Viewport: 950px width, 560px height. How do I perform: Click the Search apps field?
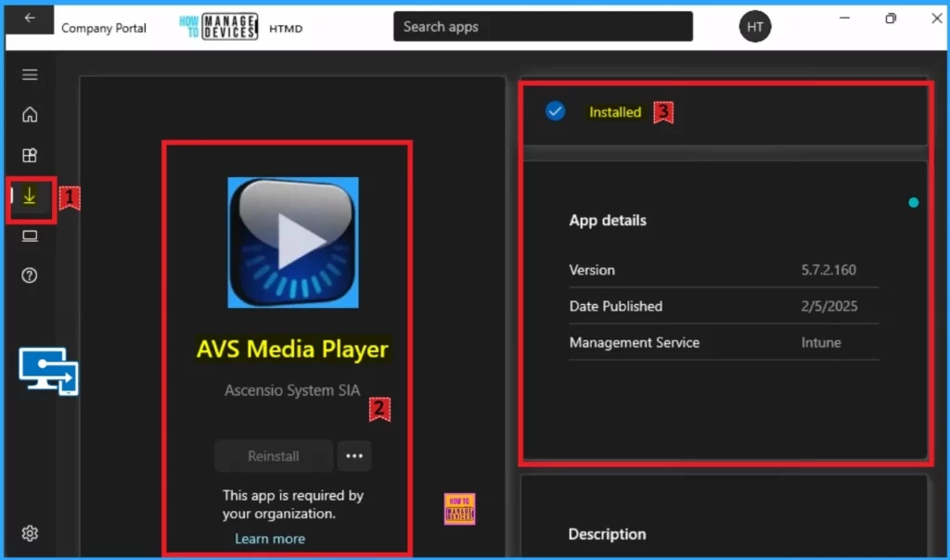(543, 27)
